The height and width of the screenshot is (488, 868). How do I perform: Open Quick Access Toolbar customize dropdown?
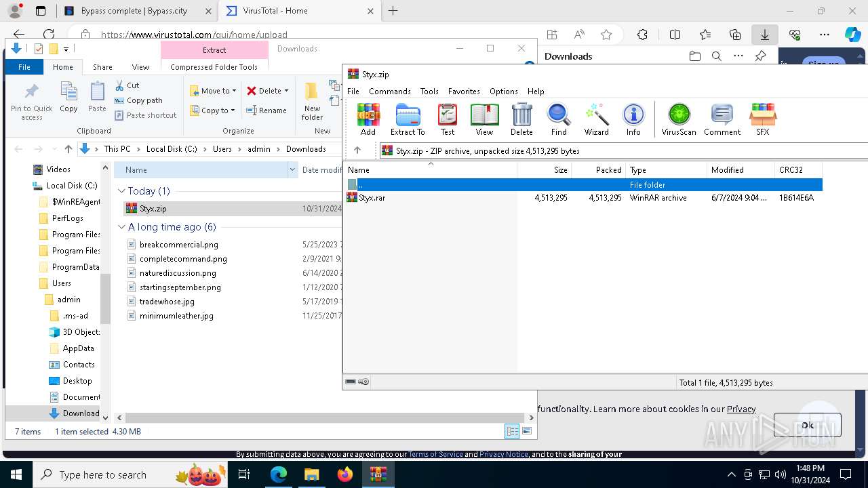pyautogui.click(x=66, y=49)
